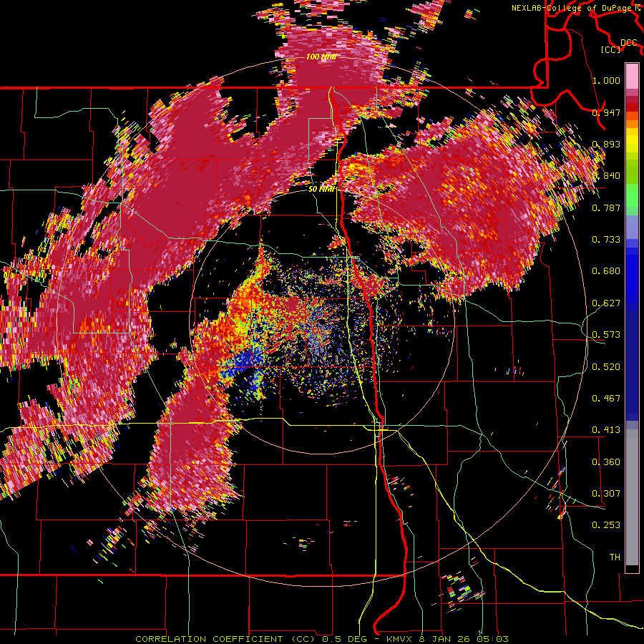Click the 0.253 scale value
The image size is (644, 644).
tap(606, 525)
